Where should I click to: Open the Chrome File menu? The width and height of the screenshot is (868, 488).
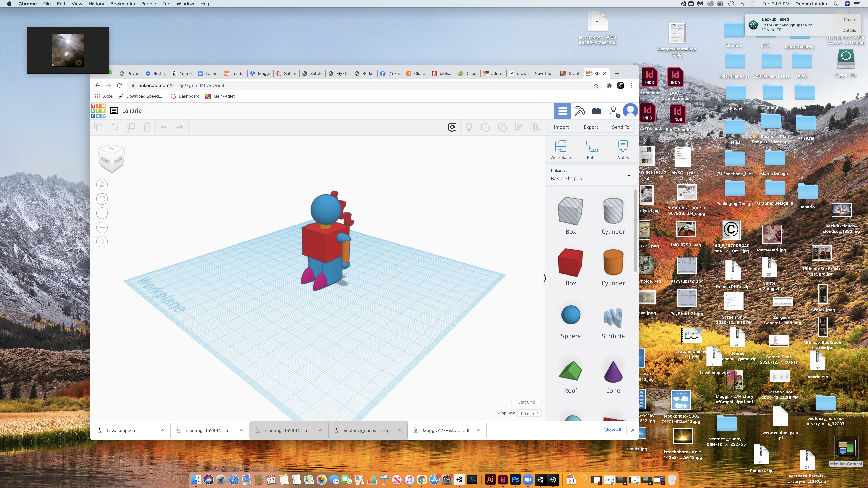tap(47, 4)
